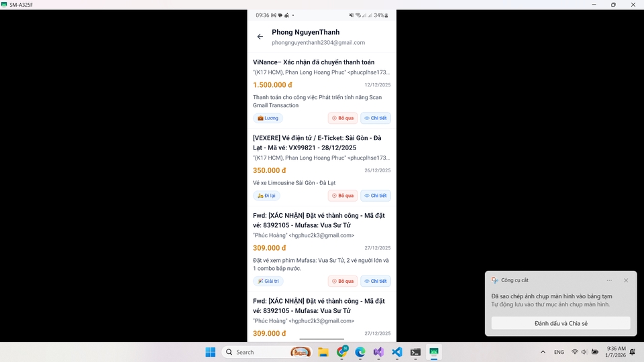Screen dimensions: 644x362
Task: Select the 'Giải trí' category tag
Action: point(268,282)
